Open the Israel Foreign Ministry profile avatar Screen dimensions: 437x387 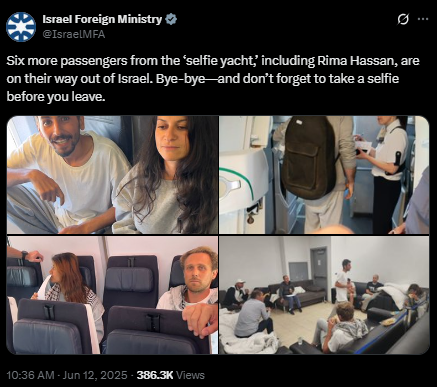pos(21,27)
